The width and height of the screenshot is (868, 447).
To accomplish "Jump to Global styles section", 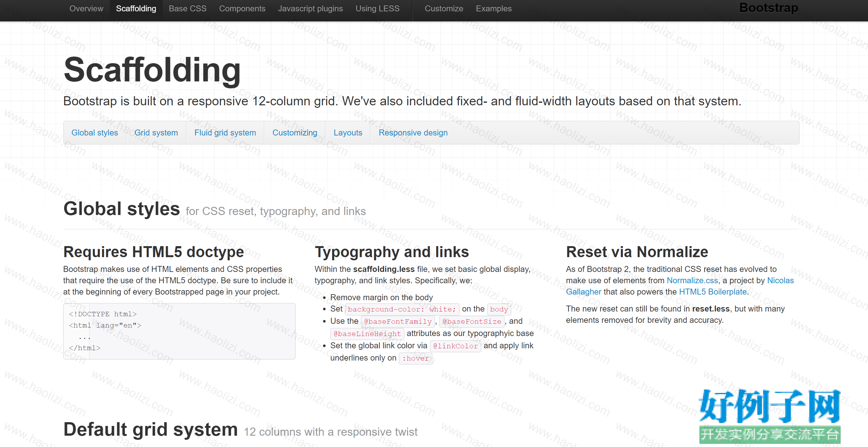I will [95, 132].
